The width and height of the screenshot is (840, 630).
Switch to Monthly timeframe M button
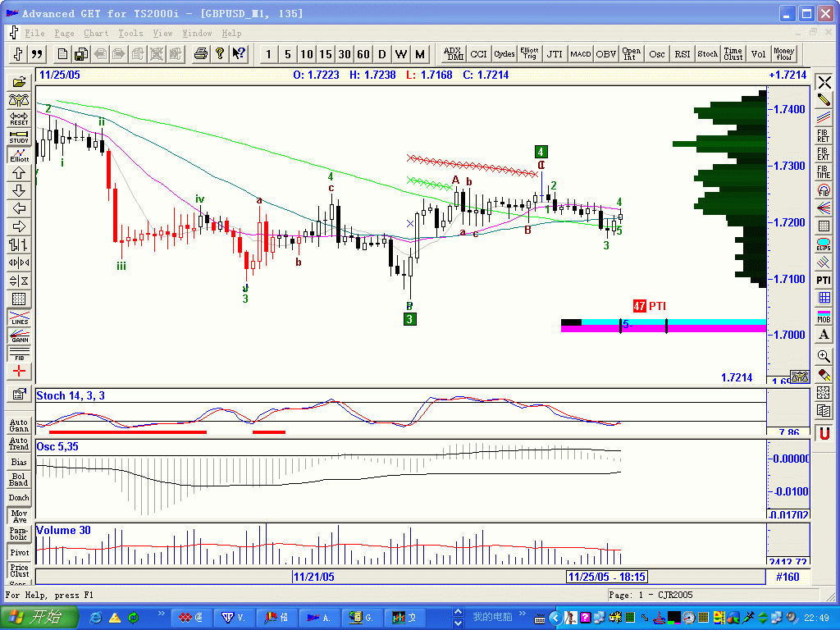(420, 54)
